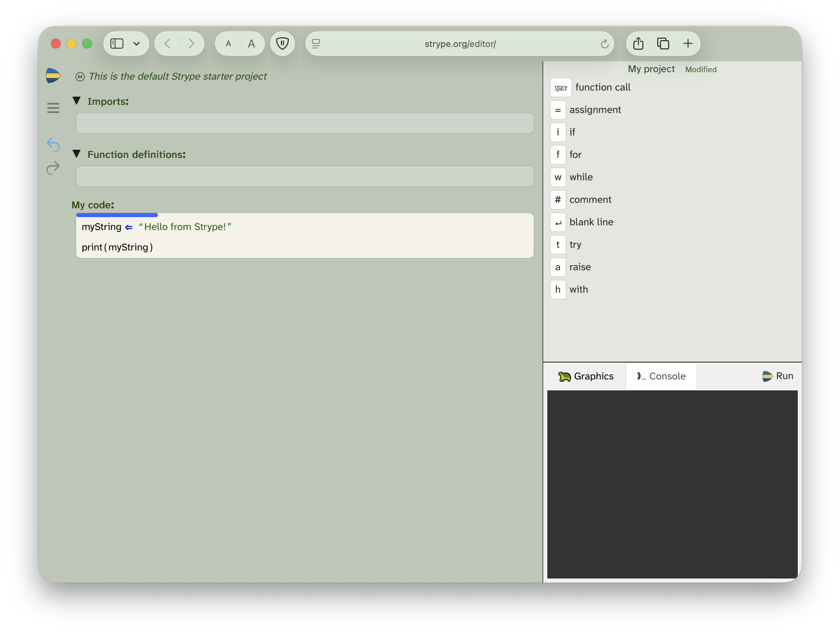Viewport: 840px width, 633px height.
Task: Add a try frame (t key)
Action: tap(558, 245)
